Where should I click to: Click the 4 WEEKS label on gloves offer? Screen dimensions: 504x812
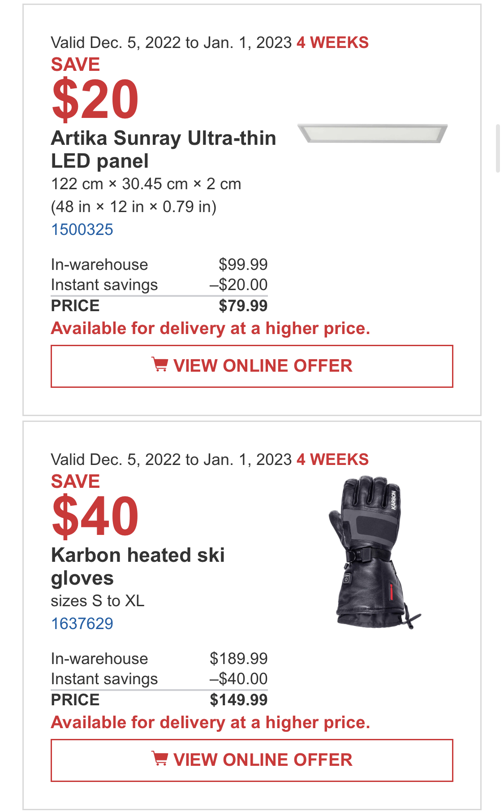(332, 460)
